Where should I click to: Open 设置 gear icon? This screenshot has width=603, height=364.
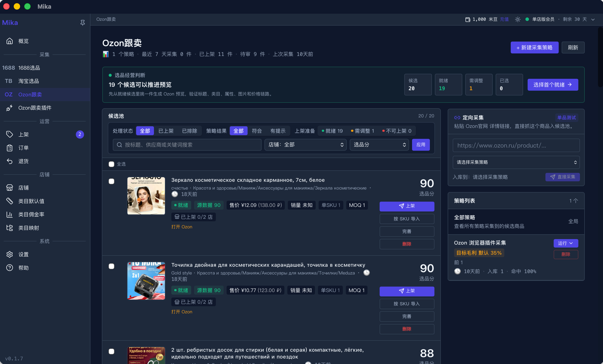pyautogui.click(x=10, y=254)
